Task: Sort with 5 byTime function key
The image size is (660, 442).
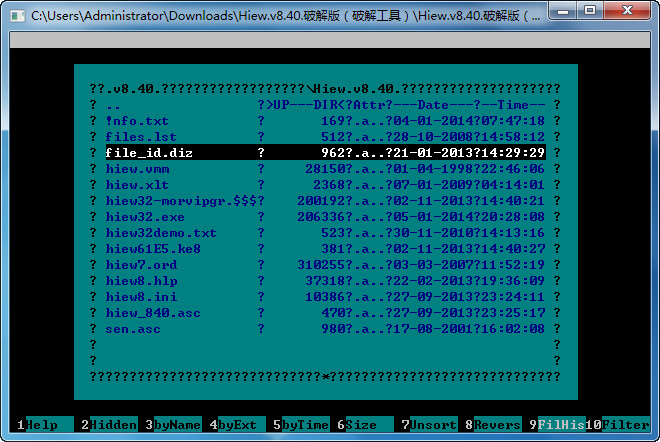Action: point(301,425)
